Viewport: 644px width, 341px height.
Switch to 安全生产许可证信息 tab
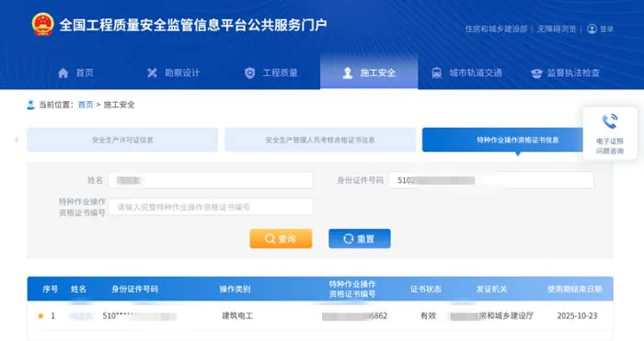point(122,140)
